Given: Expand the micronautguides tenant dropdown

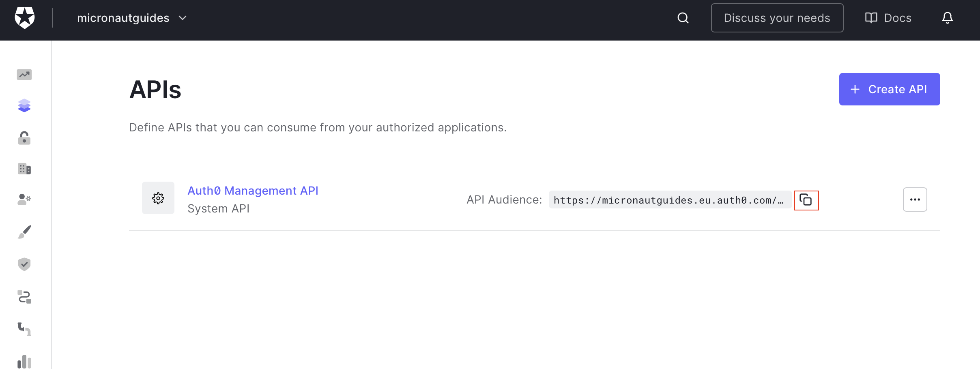Looking at the screenshot, I should click(x=132, y=18).
